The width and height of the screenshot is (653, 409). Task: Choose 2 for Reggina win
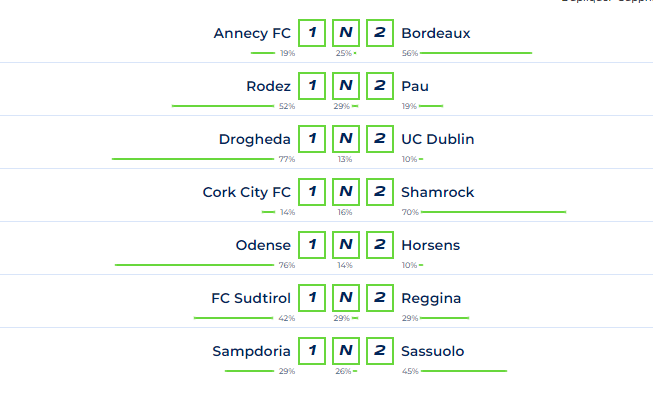[380, 298]
